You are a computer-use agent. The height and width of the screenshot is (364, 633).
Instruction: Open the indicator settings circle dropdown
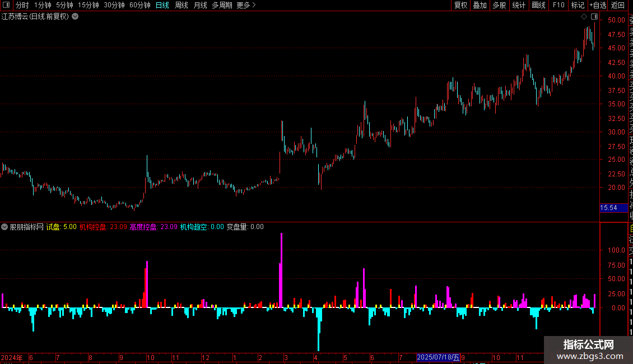coord(4,227)
